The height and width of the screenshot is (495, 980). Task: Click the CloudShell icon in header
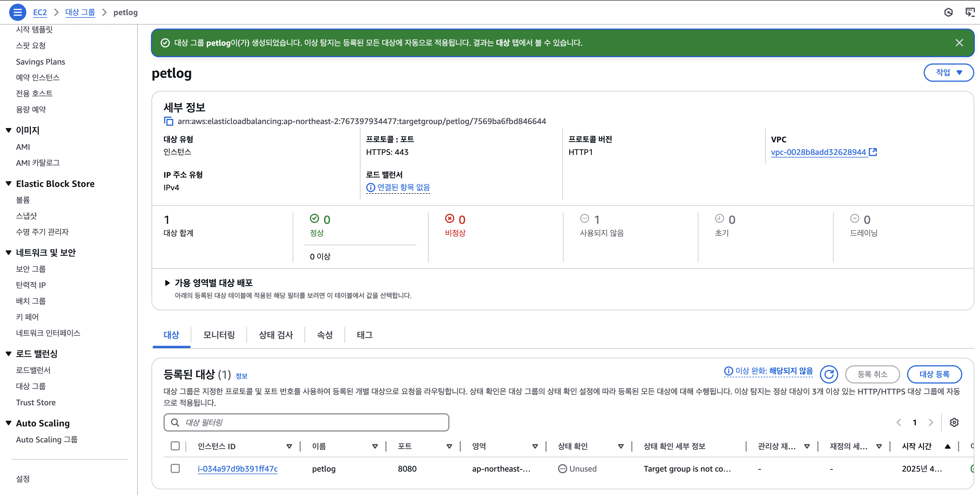pyautogui.click(x=970, y=12)
